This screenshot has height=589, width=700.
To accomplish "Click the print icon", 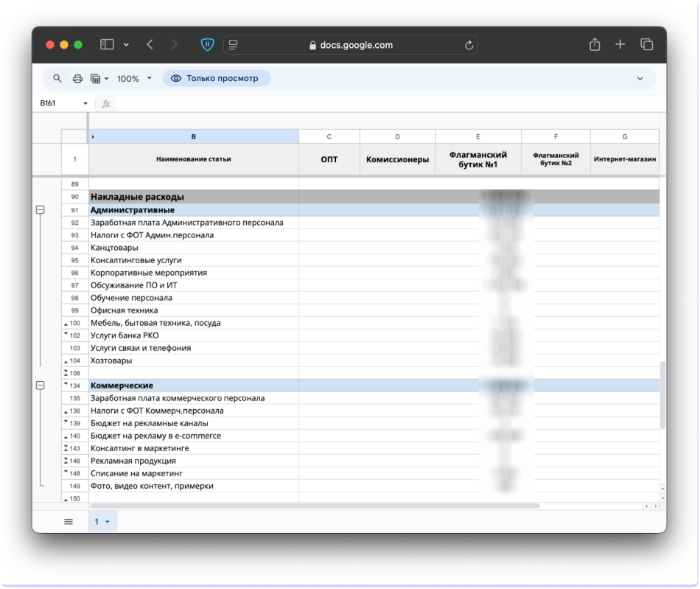I will [77, 78].
